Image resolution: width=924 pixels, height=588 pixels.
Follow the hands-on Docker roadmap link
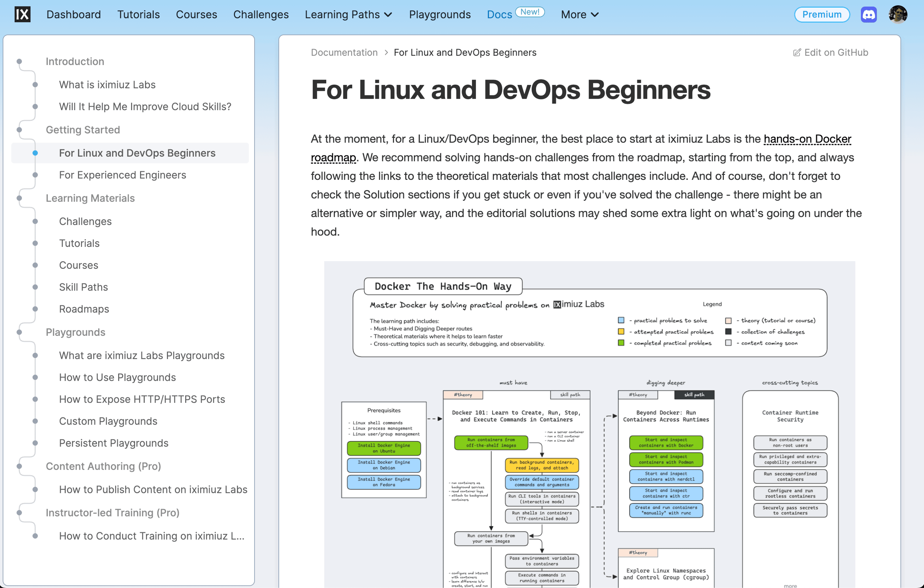tap(807, 139)
